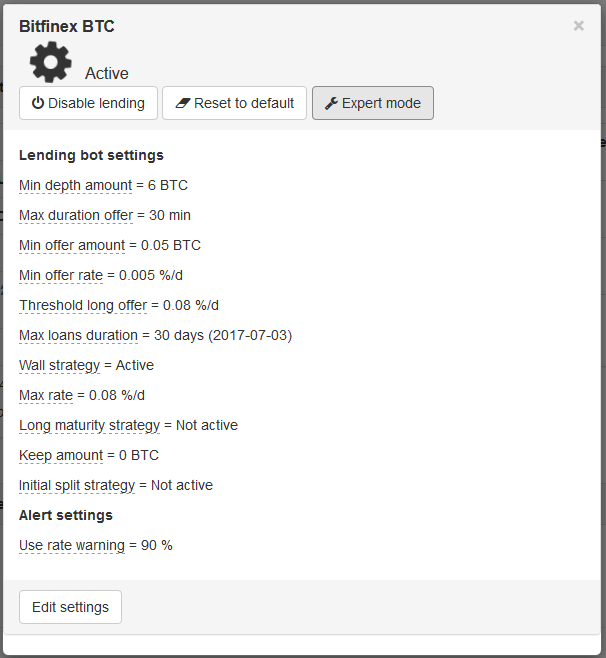The height and width of the screenshot is (658, 606).
Task: Click the Use rate warning label
Action: [72, 545]
